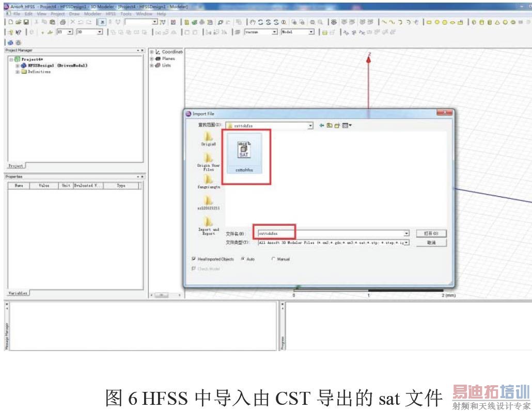Toggle the Heal Imported Objects checkbox
This screenshot has width=532, height=411.
[x=194, y=259]
